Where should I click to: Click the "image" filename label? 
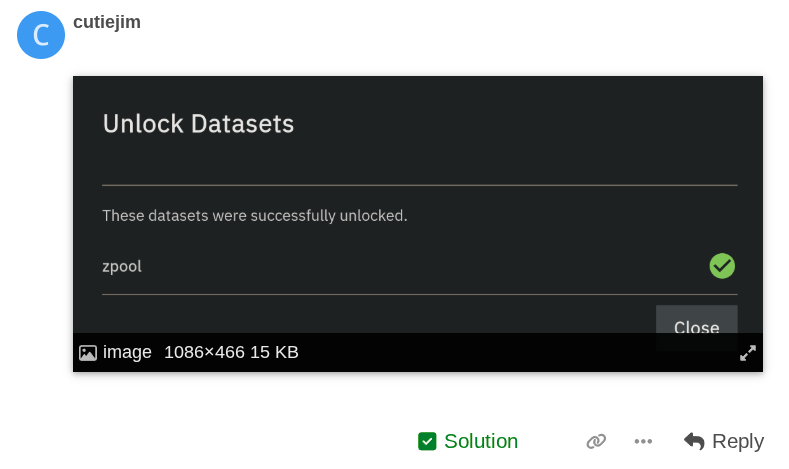click(x=127, y=352)
